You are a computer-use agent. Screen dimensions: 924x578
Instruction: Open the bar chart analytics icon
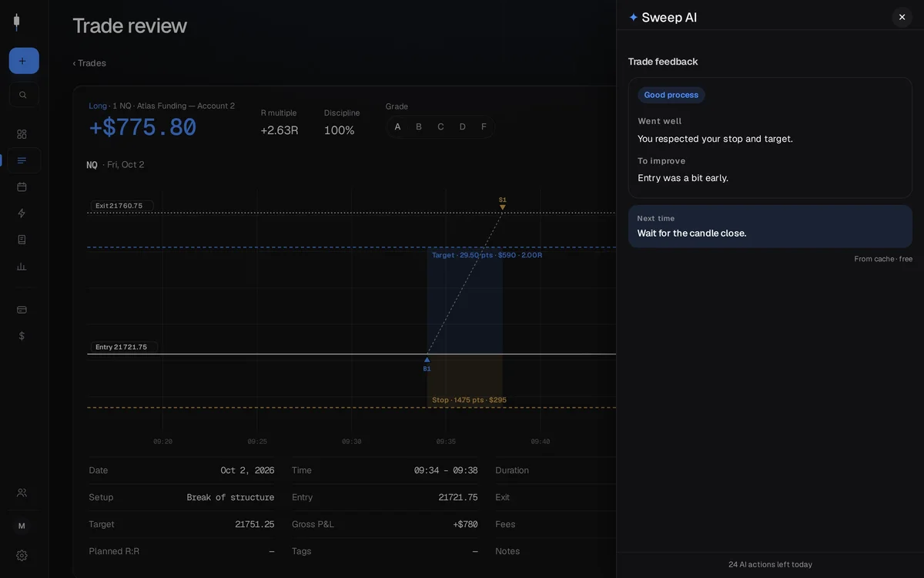point(22,267)
